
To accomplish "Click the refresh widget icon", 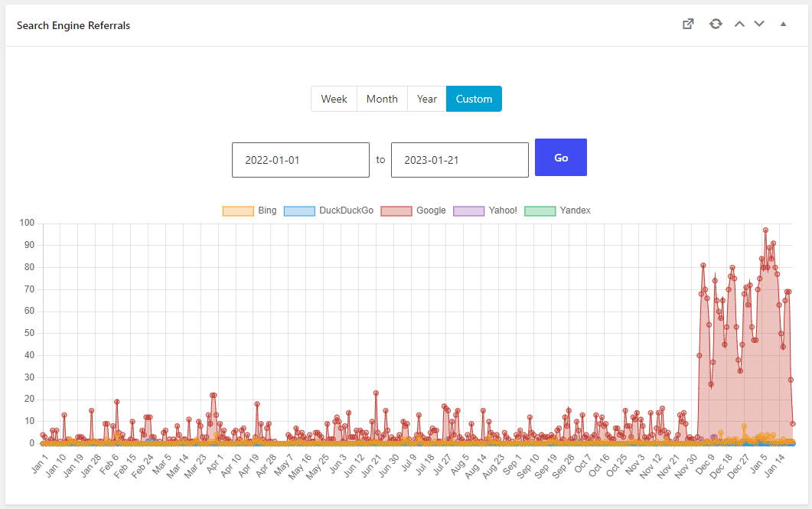I will [716, 24].
